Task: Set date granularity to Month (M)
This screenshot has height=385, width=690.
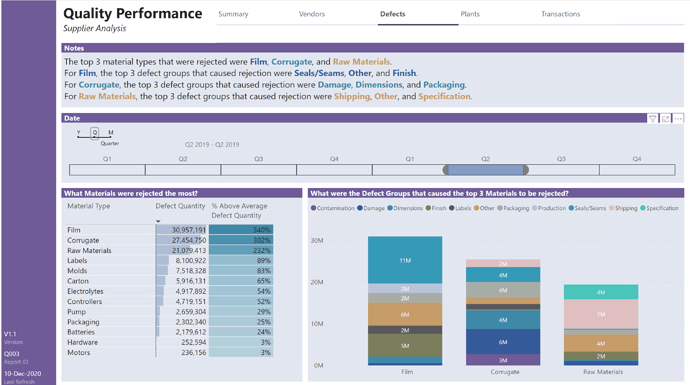Action: 111,132
